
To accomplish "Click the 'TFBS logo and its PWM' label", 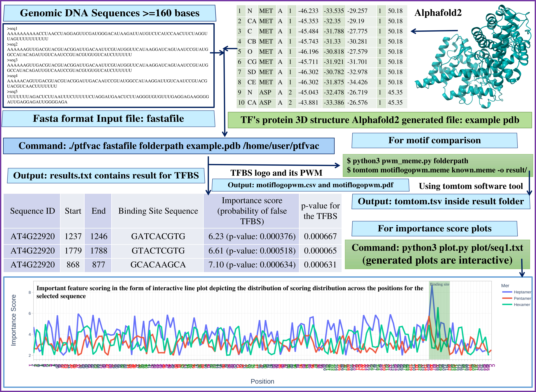I will [x=276, y=173].
